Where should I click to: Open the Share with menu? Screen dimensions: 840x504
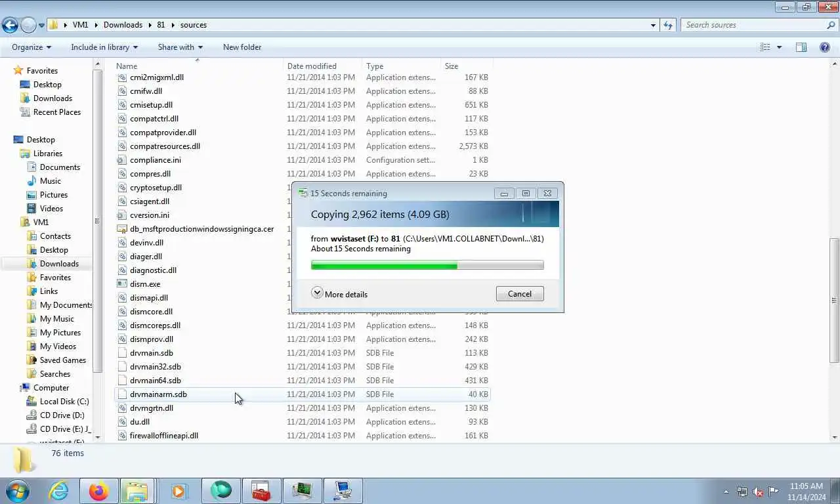coord(180,47)
